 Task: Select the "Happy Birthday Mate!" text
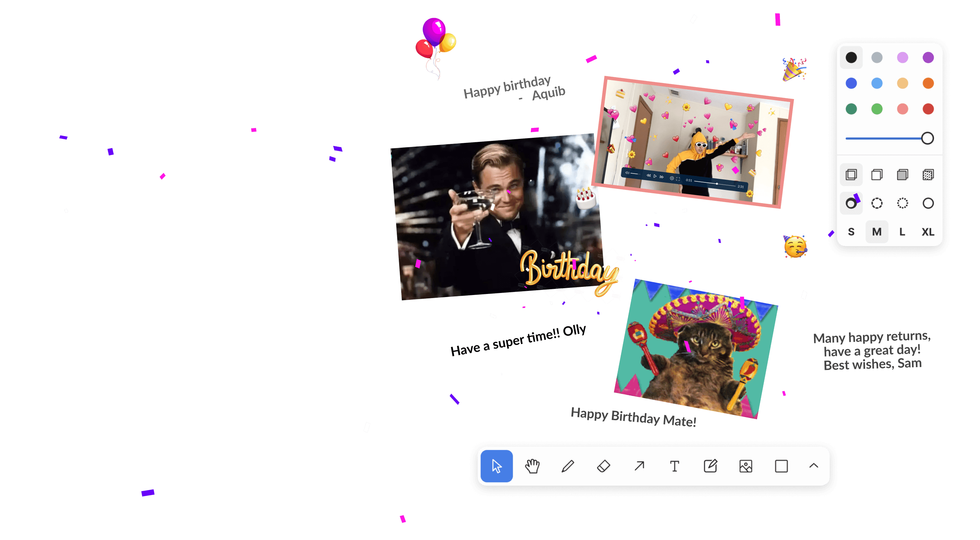click(x=633, y=417)
